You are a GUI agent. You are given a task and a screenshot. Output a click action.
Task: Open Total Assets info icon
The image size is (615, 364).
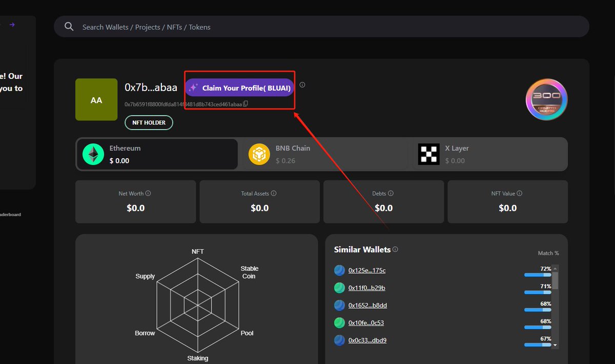[x=274, y=194]
